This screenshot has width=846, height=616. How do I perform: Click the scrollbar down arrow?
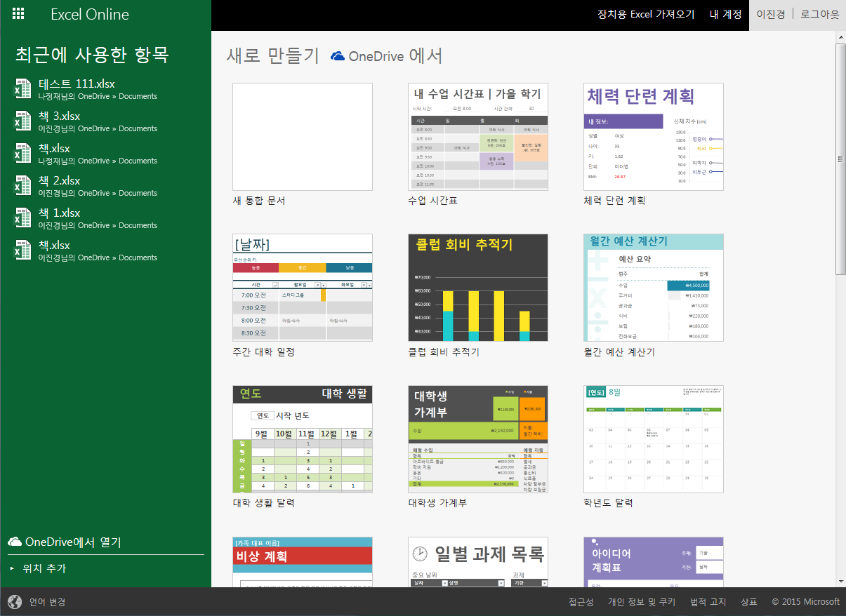(840, 581)
